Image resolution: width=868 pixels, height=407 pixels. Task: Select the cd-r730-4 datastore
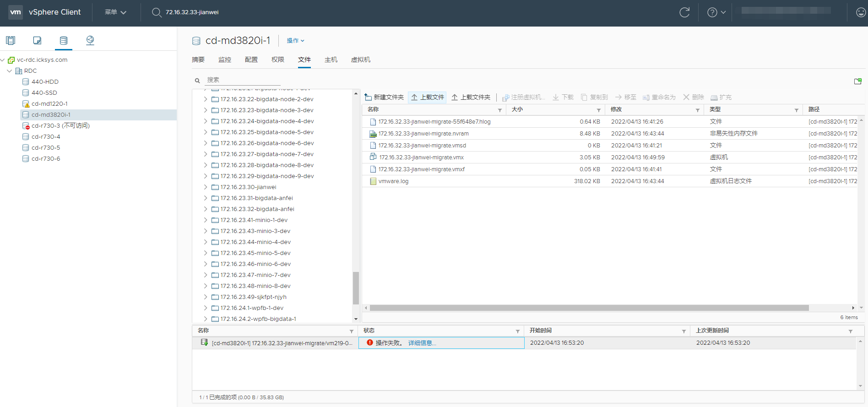click(46, 137)
